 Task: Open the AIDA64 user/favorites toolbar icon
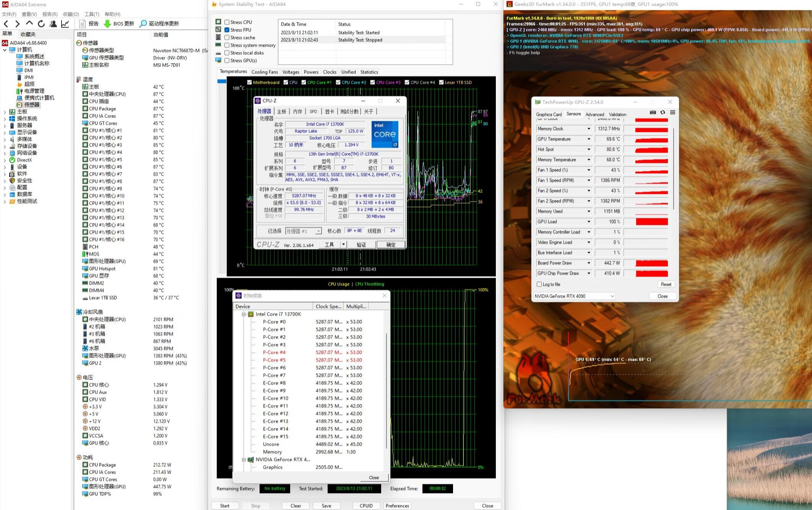(53, 24)
